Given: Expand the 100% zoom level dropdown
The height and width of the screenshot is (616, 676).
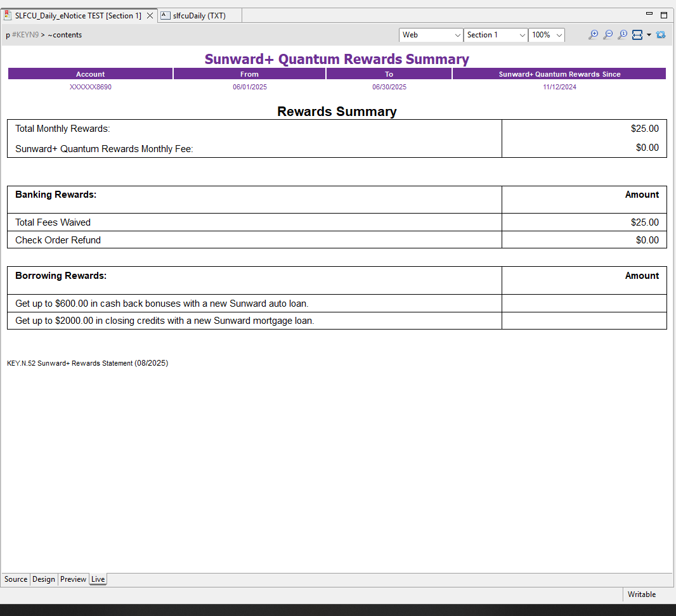Looking at the screenshot, I should point(547,35).
